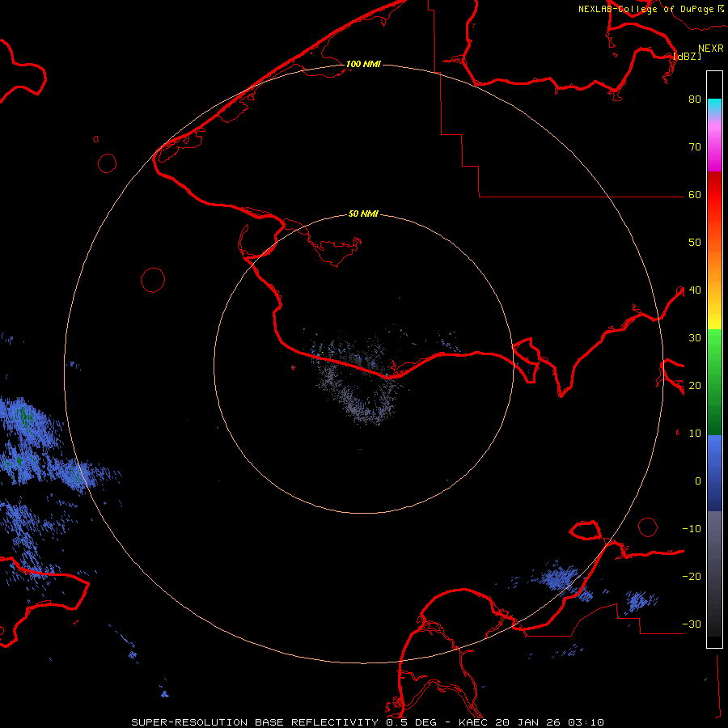Image resolution: width=728 pixels, height=728 pixels.
Task: Click the -30 value on the dBZ scale
Action: point(692,624)
